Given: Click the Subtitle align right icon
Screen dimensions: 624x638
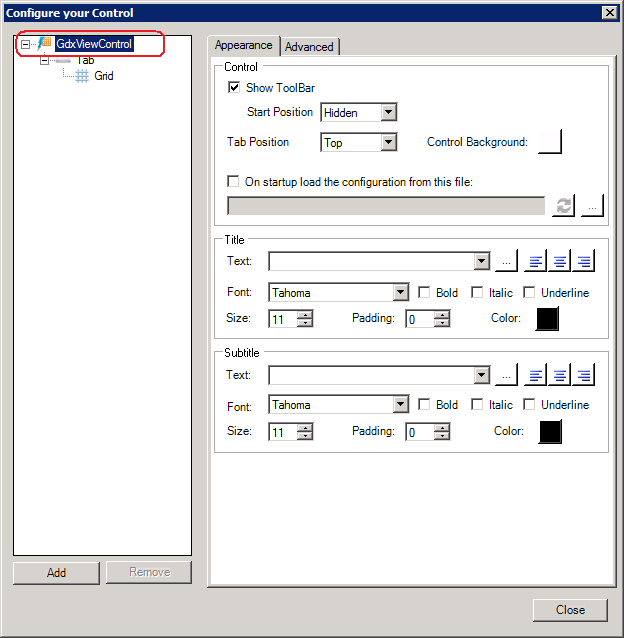Looking at the screenshot, I should coord(583,375).
